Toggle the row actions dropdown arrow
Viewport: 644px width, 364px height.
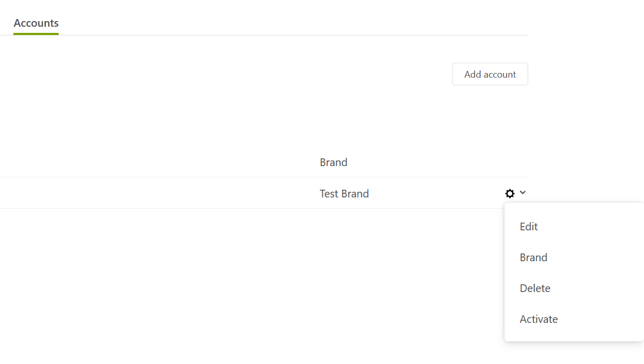pos(523,193)
